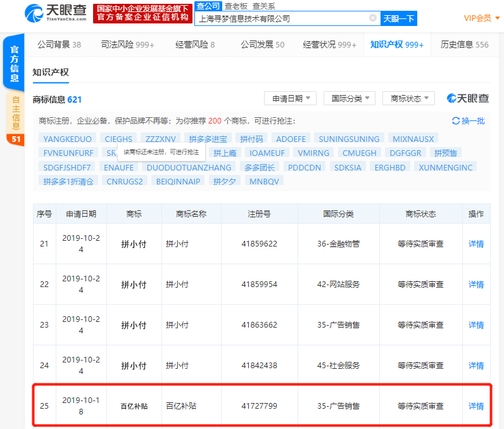Open the 历史信息 tab
The image size is (504, 429).
[464, 44]
